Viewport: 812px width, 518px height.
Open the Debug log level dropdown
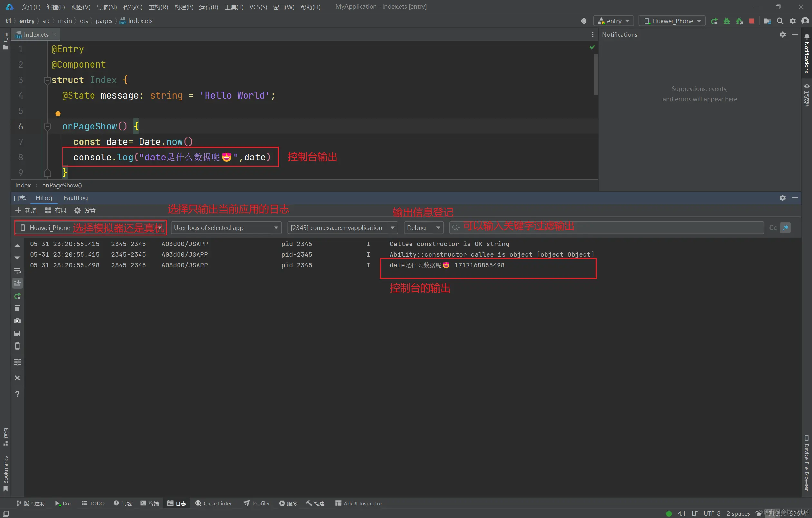tap(423, 228)
